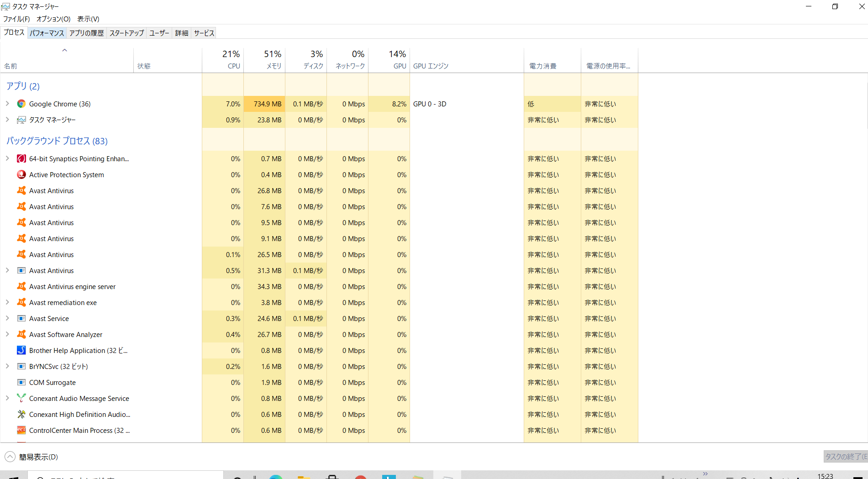Expand the Avast Service entry
868x479 pixels.
point(7,319)
